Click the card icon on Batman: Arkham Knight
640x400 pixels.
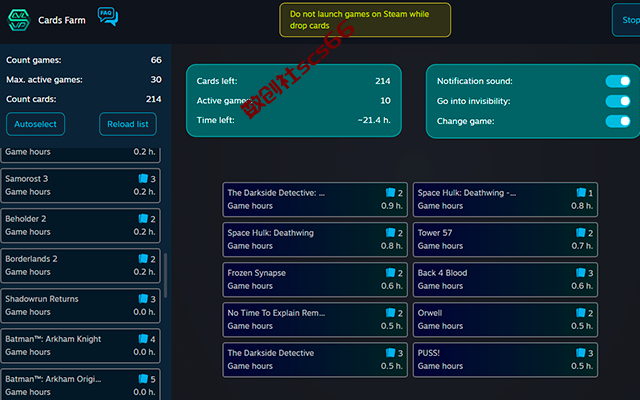click(143, 338)
